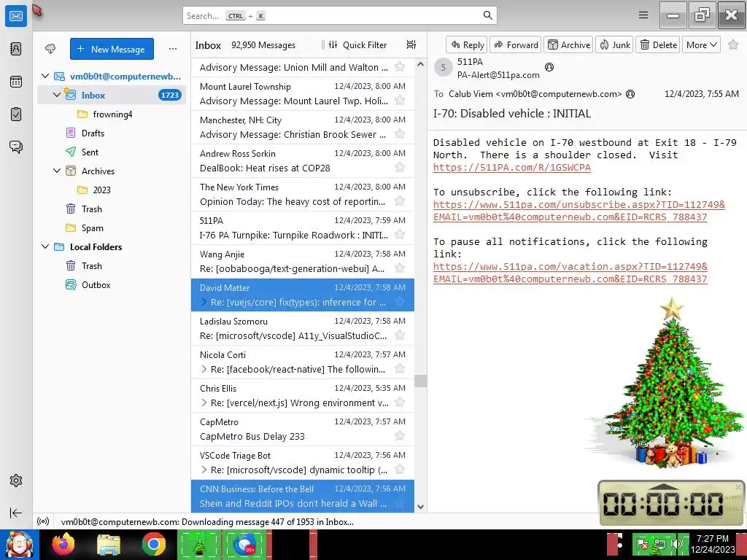Star the Chris Ellis message

400,402
